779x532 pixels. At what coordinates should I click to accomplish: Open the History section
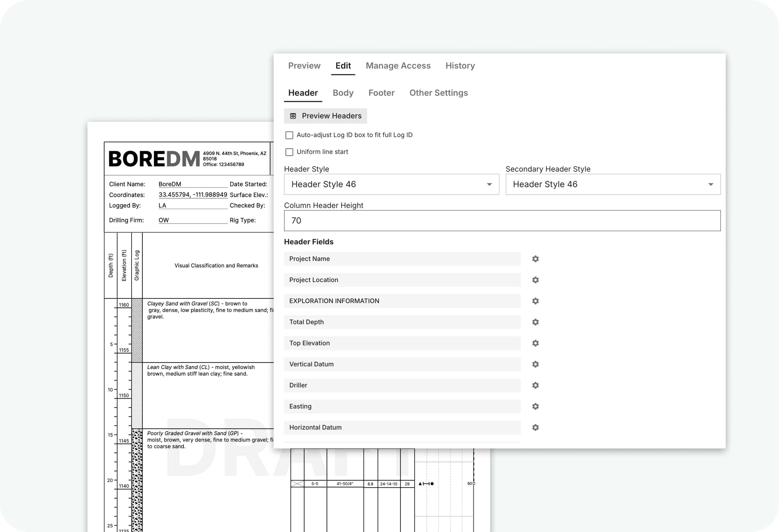tap(460, 66)
